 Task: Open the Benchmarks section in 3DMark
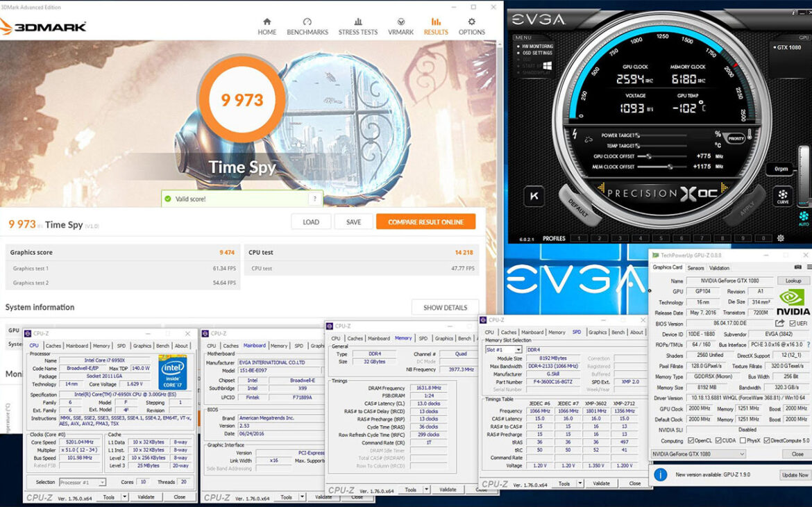point(307,26)
